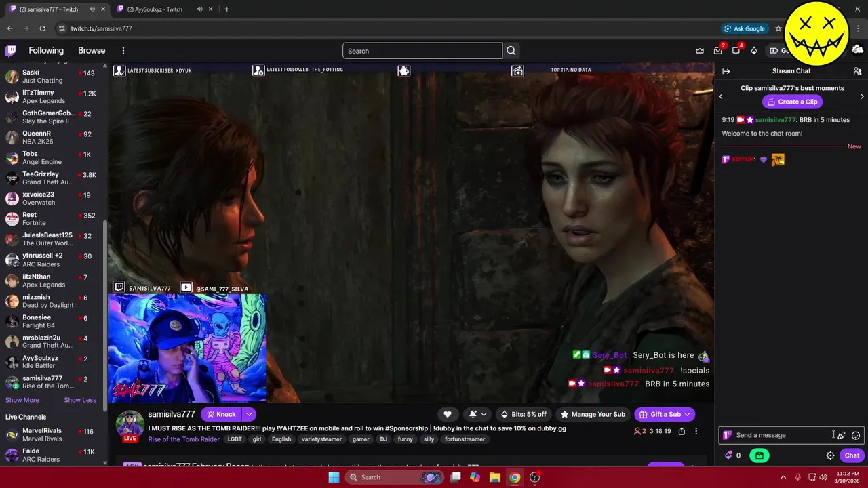Click the Windows taskbar Search box
868x488 pixels.
[x=396, y=477]
